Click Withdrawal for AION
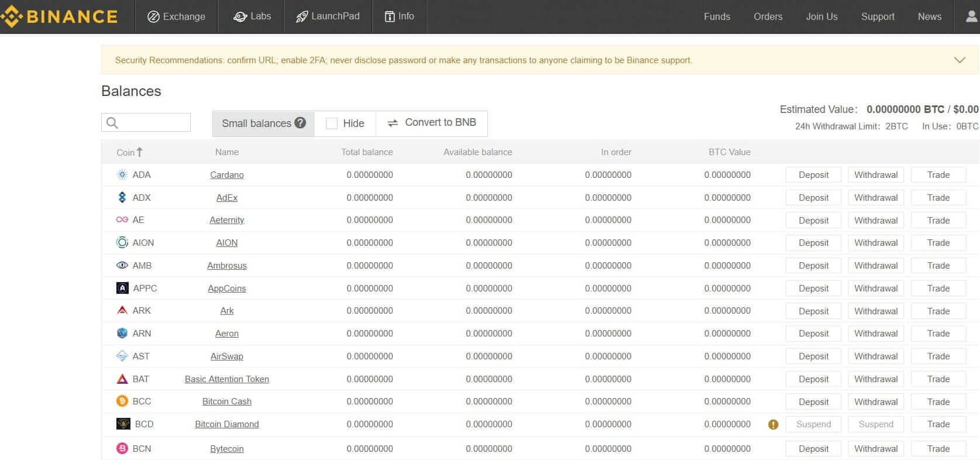The image size is (980, 460). coord(876,242)
